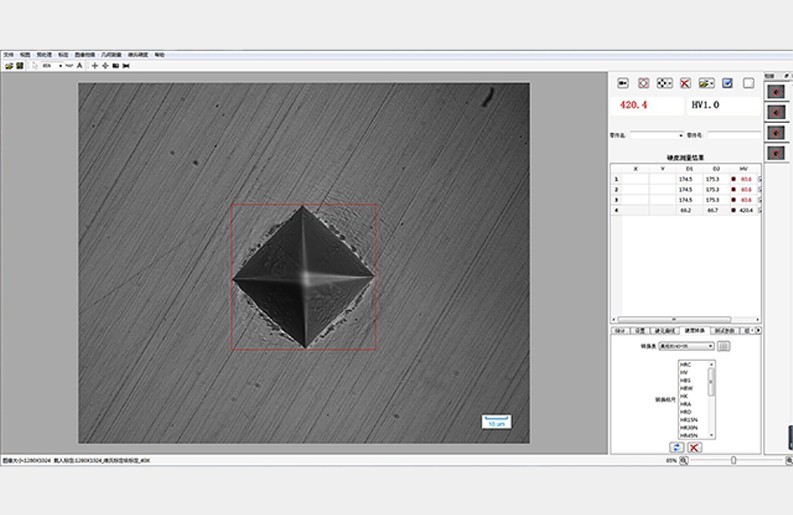The height and width of the screenshot is (515, 793).
Task: Click the zoom-out magnifier in the status bar
Action: [684, 460]
